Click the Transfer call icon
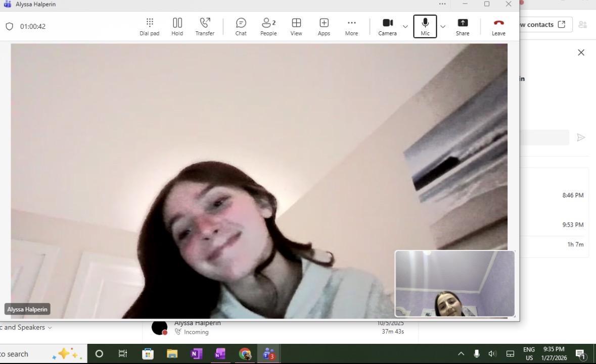 pos(205,26)
